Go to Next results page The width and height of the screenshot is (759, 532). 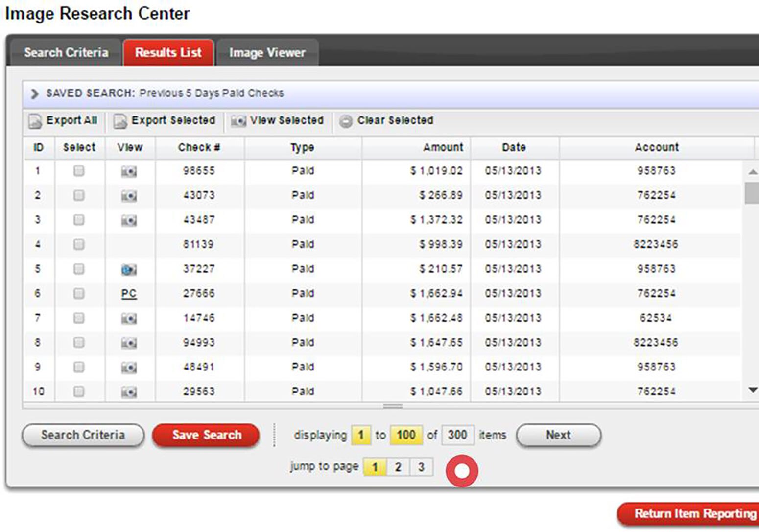coord(558,435)
